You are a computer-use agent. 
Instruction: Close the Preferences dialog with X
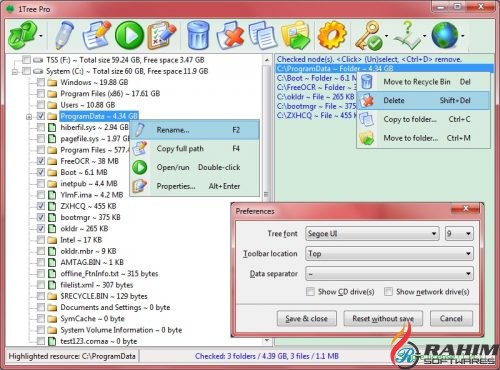466,209
